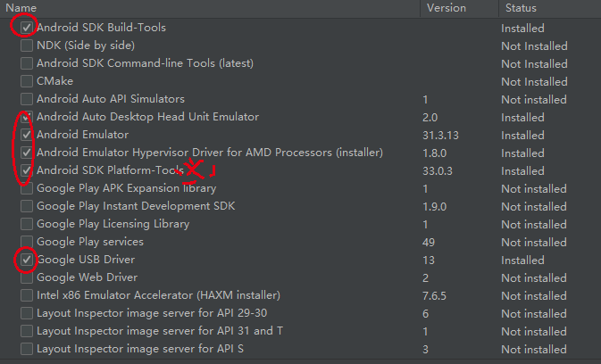Tick the CMake checkbox

[x=27, y=81]
